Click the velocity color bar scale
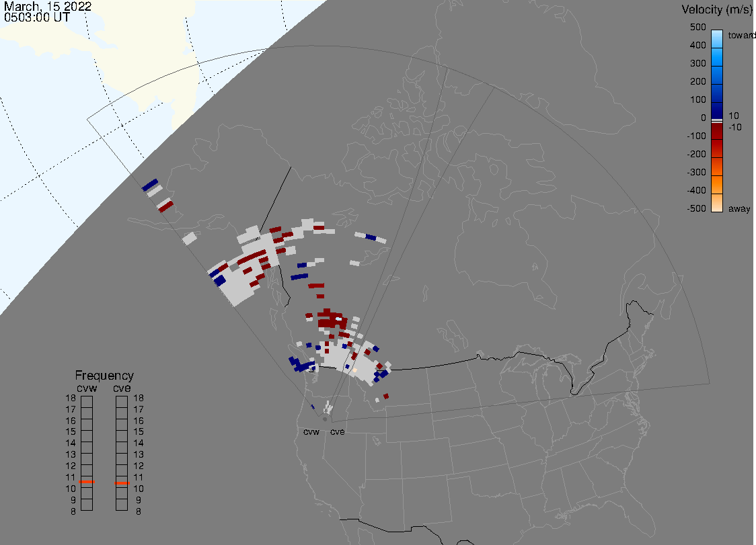 click(x=717, y=121)
